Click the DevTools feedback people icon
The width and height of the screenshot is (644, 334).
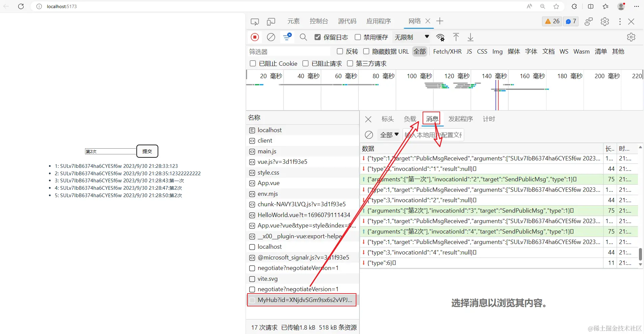[x=589, y=22]
